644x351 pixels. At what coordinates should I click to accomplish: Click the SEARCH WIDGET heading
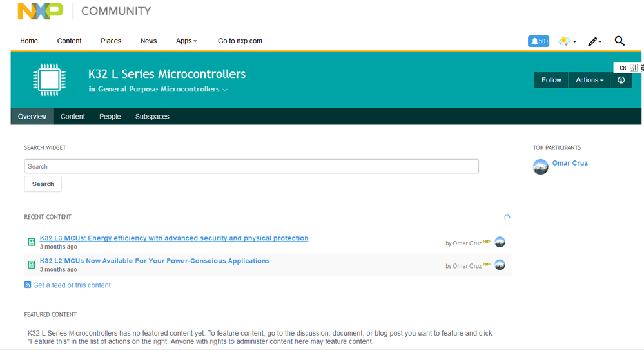(x=44, y=147)
